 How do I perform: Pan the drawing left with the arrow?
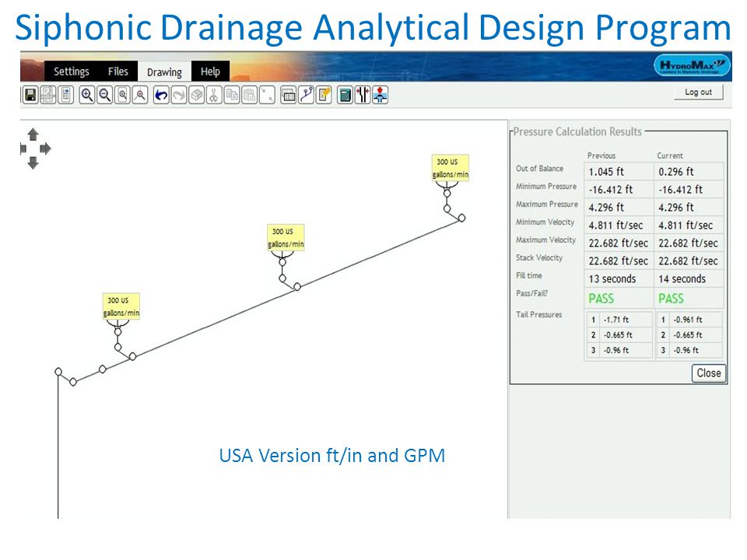tap(23, 149)
